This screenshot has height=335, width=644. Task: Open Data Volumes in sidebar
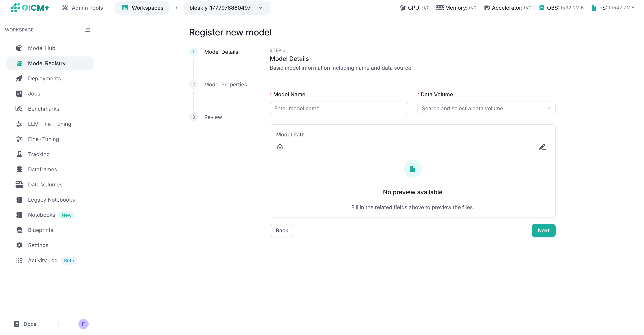point(50,185)
